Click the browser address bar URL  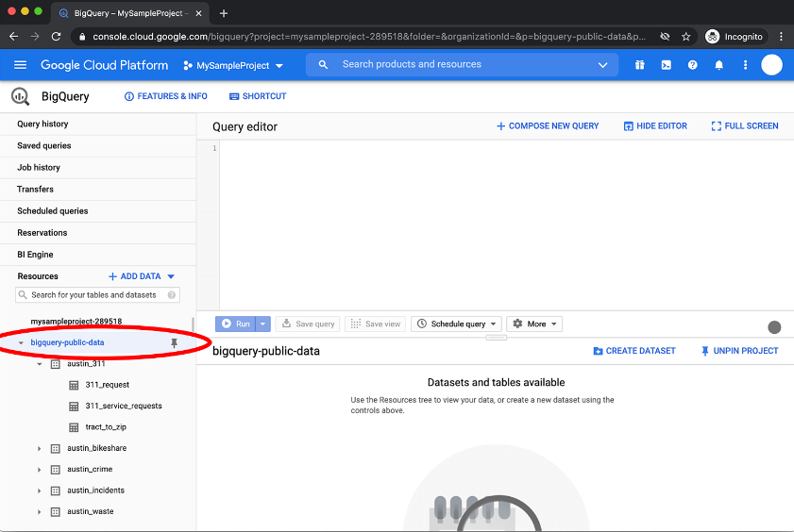coord(369,37)
